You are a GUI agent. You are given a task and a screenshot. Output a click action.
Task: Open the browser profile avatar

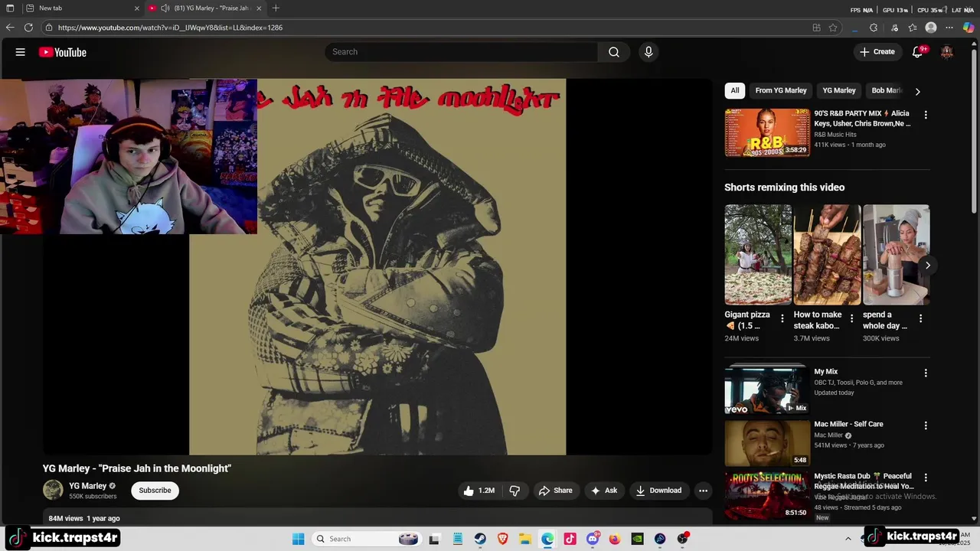pyautogui.click(x=931, y=28)
